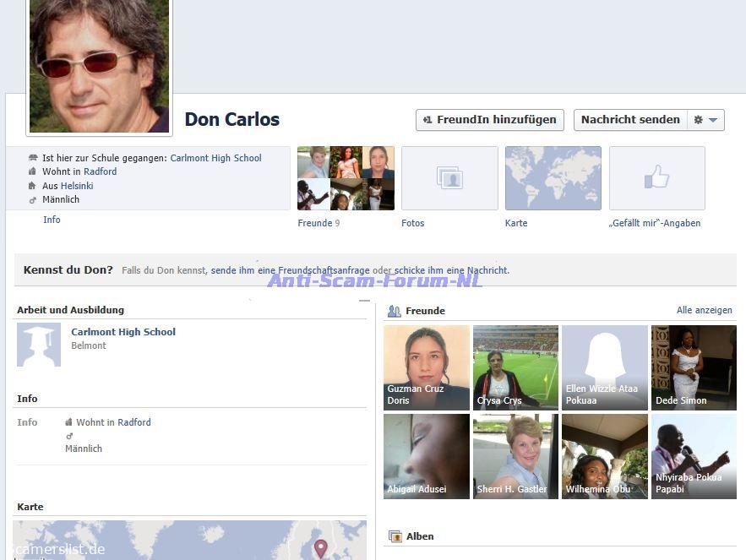Click FreundIn hinzufügen button

(x=490, y=120)
